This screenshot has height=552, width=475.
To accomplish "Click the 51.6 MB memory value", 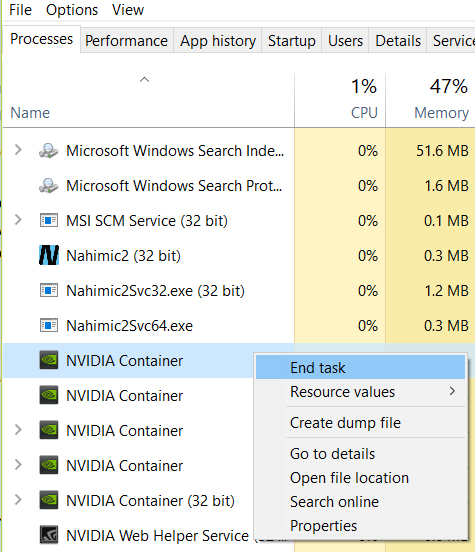I will click(x=442, y=151).
